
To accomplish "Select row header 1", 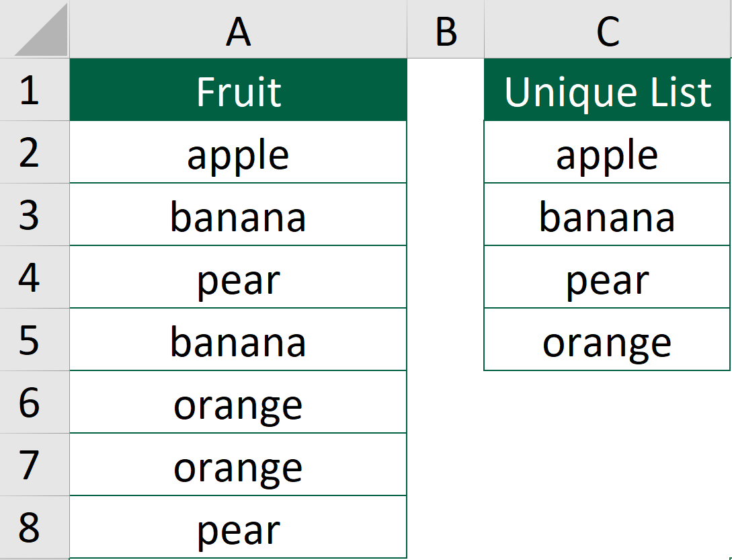I will pyautogui.click(x=34, y=91).
